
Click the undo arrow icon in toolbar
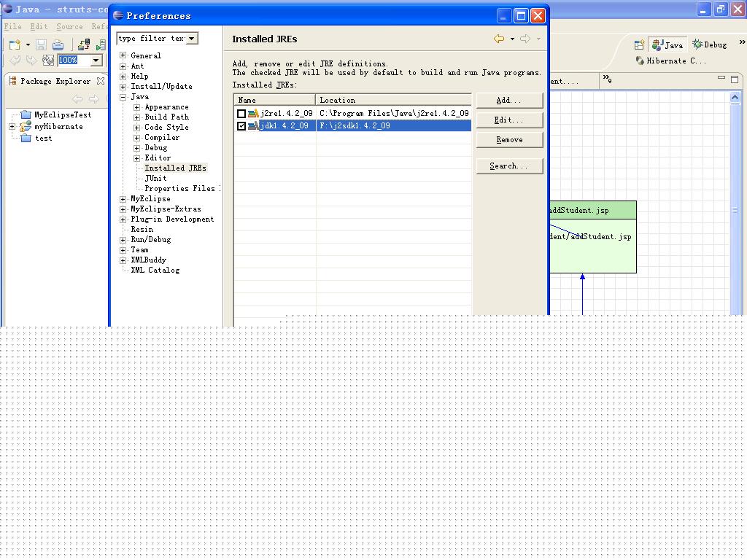pyautogui.click(x=15, y=60)
